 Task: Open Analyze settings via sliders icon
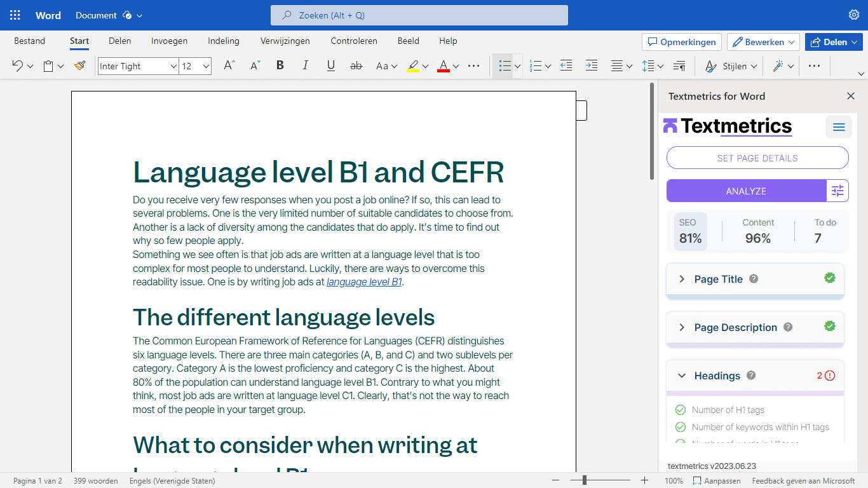837,191
